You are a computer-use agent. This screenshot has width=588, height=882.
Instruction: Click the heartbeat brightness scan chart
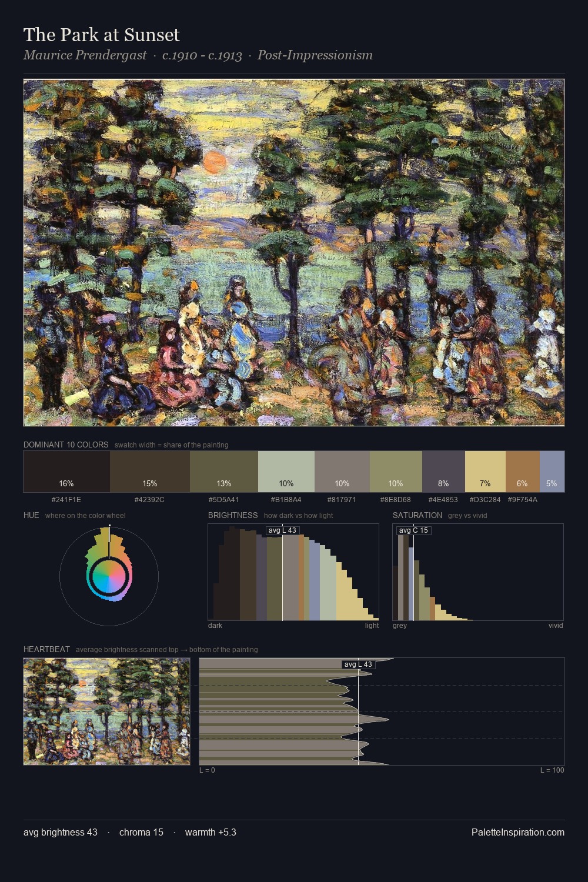(382, 711)
